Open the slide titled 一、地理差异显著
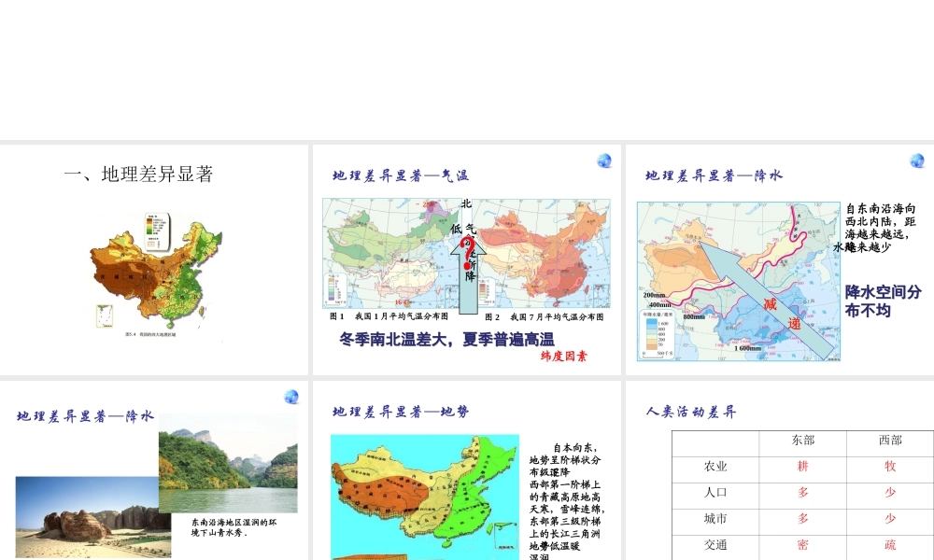 [x=154, y=259]
